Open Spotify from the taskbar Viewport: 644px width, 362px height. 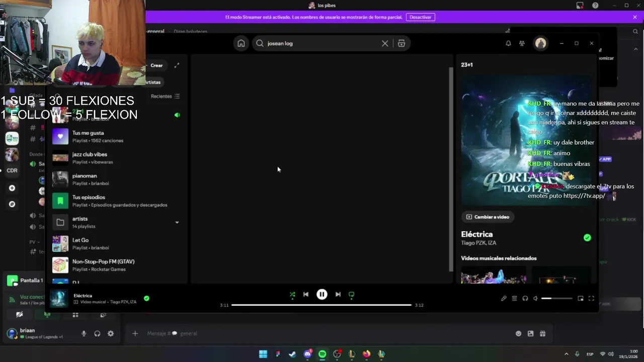point(322,354)
